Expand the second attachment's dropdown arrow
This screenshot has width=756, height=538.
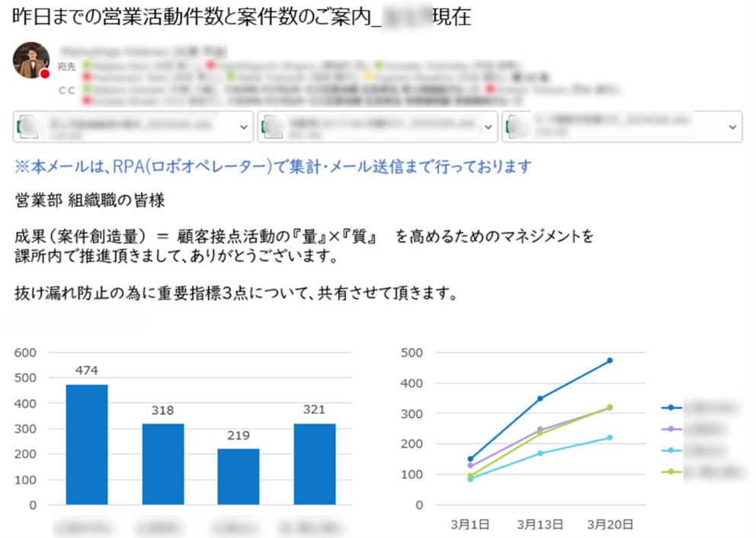pyautogui.click(x=488, y=126)
